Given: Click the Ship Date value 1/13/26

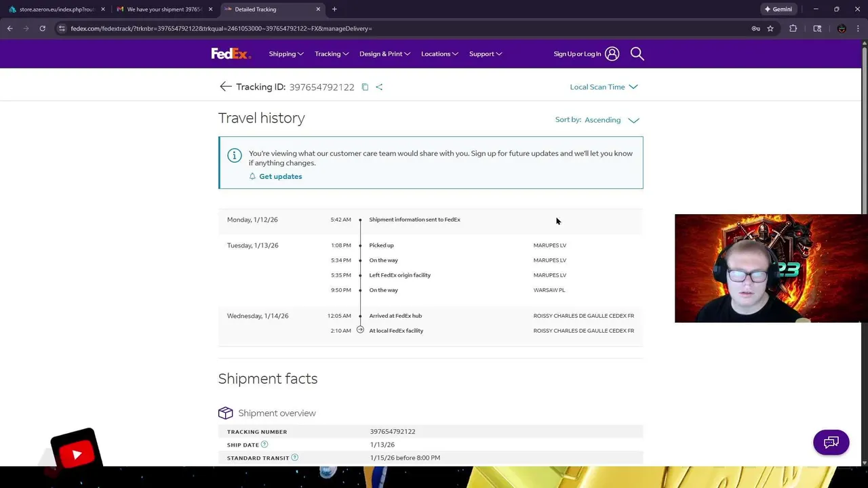Looking at the screenshot, I should [382, 445].
